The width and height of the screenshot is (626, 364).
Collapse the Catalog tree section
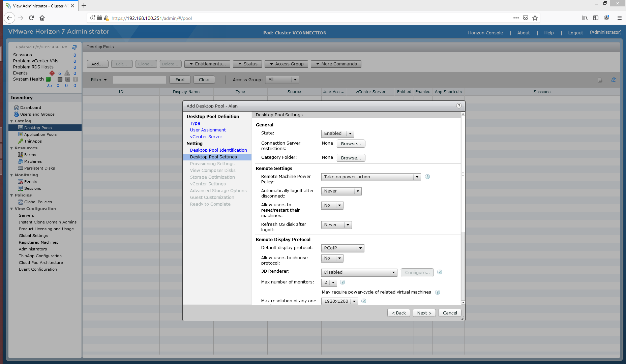11,121
